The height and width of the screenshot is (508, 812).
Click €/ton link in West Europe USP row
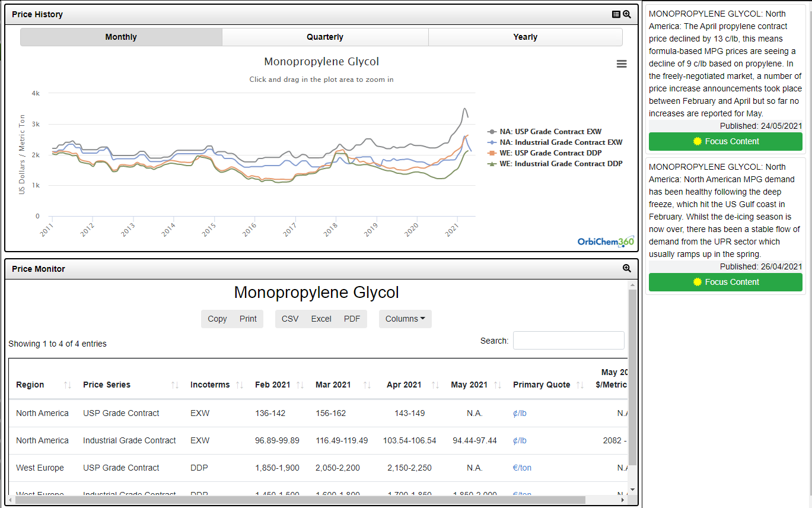pyautogui.click(x=522, y=468)
